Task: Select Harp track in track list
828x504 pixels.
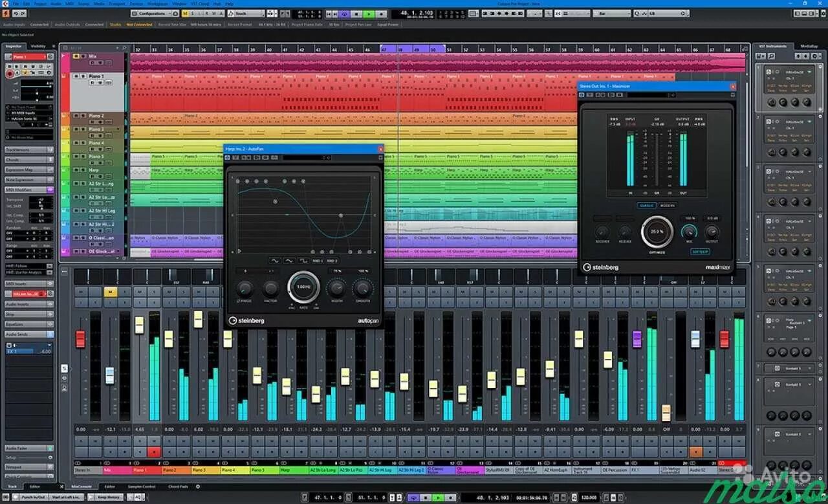Action: click(94, 170)
